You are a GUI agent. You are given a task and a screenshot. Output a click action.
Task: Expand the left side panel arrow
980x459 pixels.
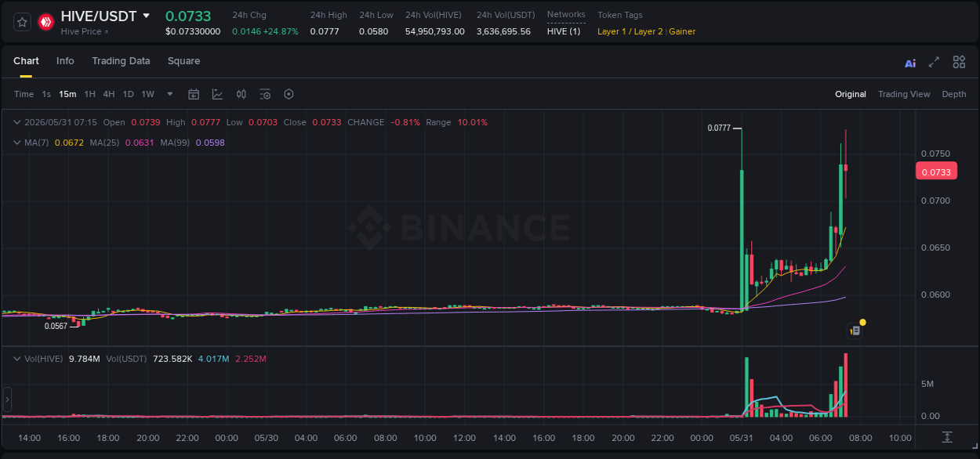(x=7, y=399)
